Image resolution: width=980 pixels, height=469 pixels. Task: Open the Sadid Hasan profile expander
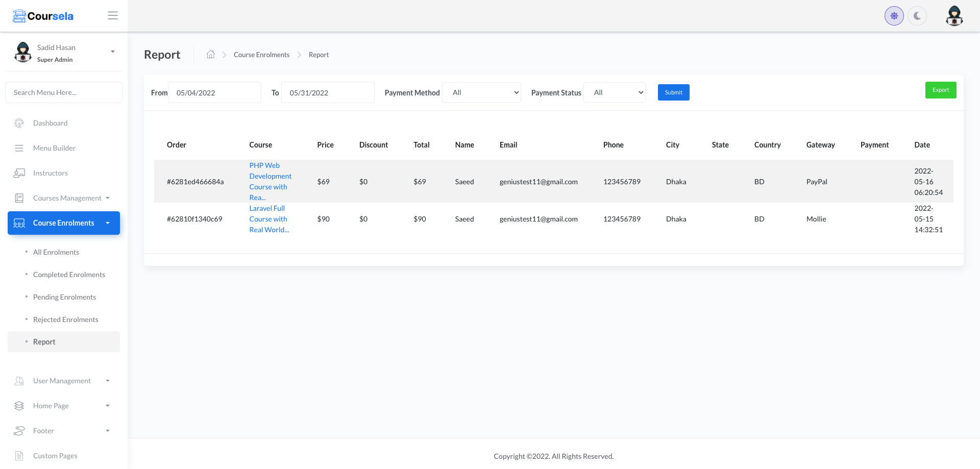coord(112,52)
